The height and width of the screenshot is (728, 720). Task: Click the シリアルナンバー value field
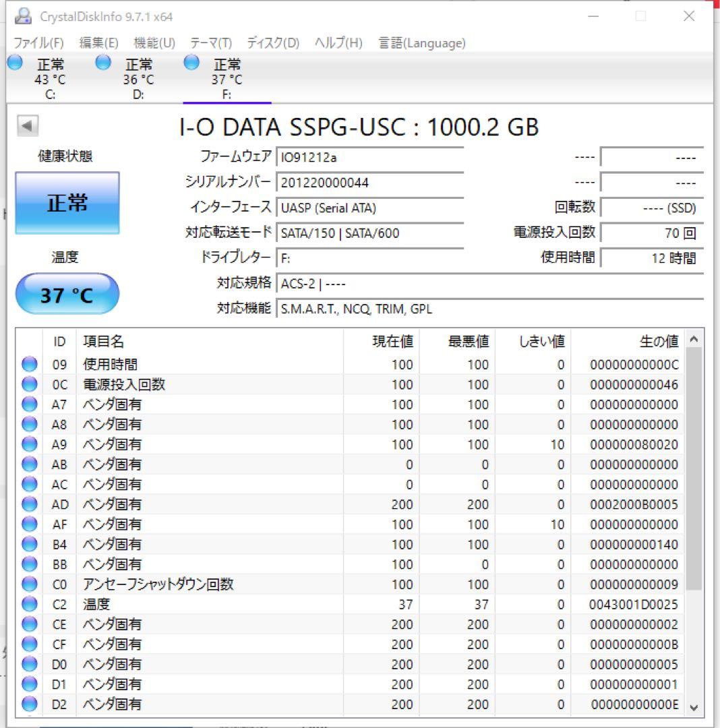click(371, 182)
